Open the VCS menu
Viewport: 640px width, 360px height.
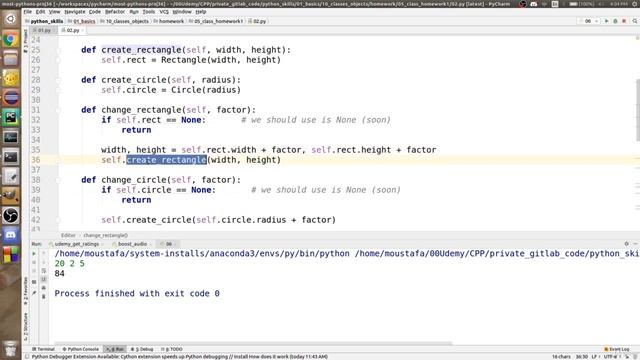click(164, 12)
